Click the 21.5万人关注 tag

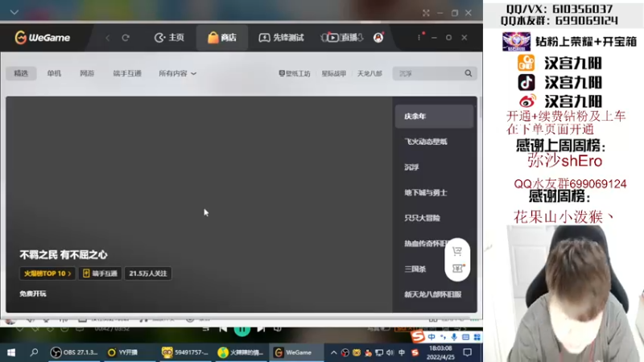click(148, 274)
